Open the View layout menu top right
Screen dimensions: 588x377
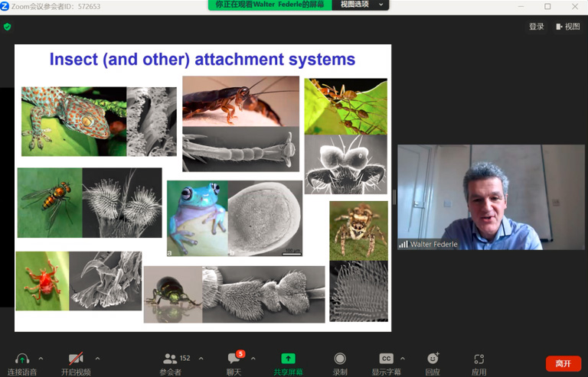[x=568, y=27]
